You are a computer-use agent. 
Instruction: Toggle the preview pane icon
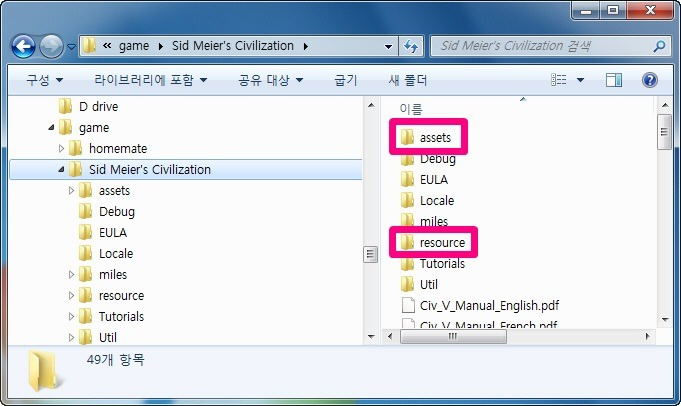(x=614, y=80)
